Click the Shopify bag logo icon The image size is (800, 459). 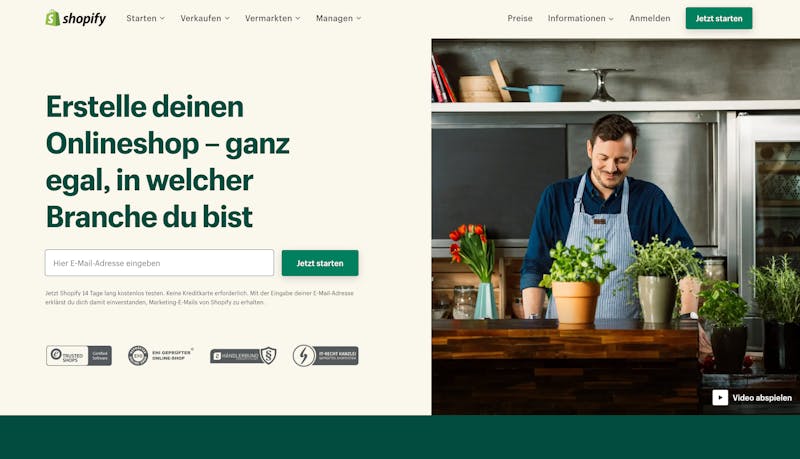click(53, 18)
